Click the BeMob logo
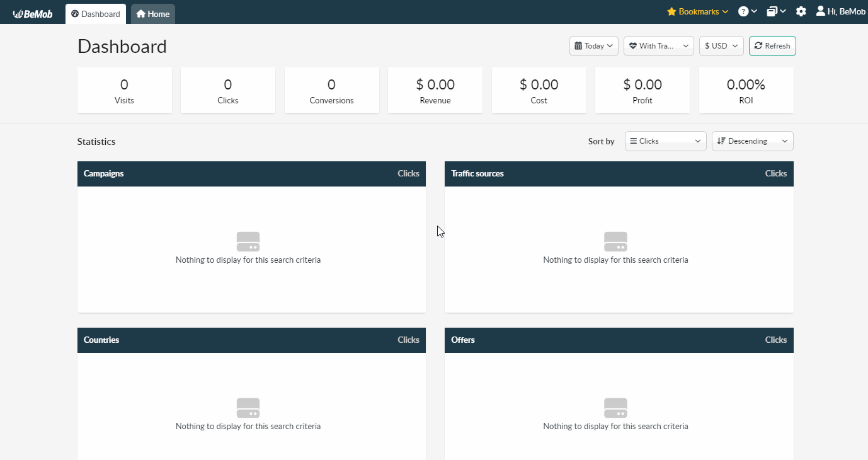The height and width of the screenshot is (460, 868). tap(32, 13)
